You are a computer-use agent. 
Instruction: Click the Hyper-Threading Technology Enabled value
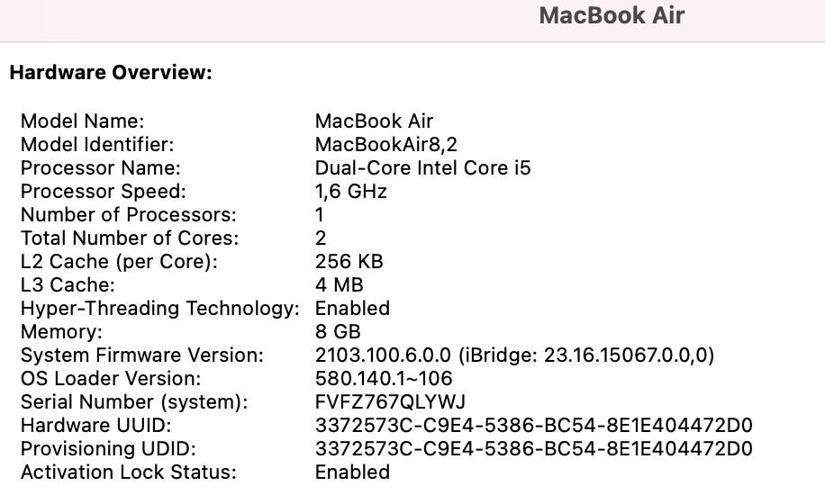[352, 309]
